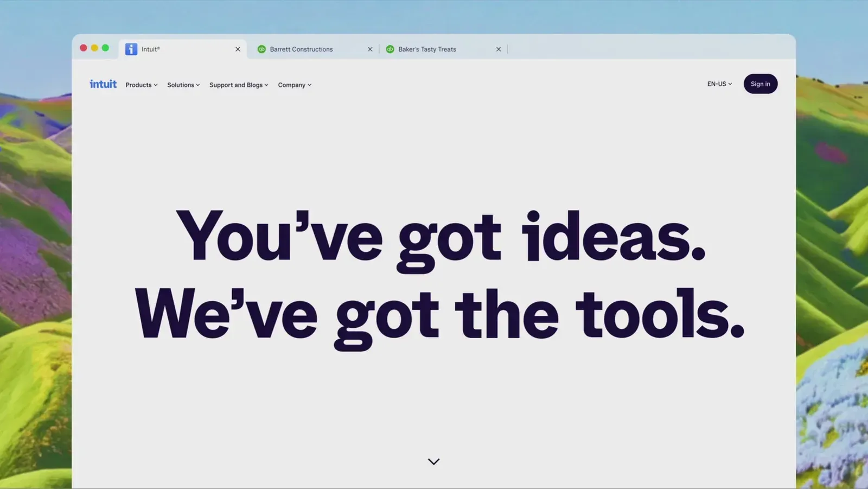Screen dimensions: 868x489
Task: Click the red close window button
Action: (84, 48)
